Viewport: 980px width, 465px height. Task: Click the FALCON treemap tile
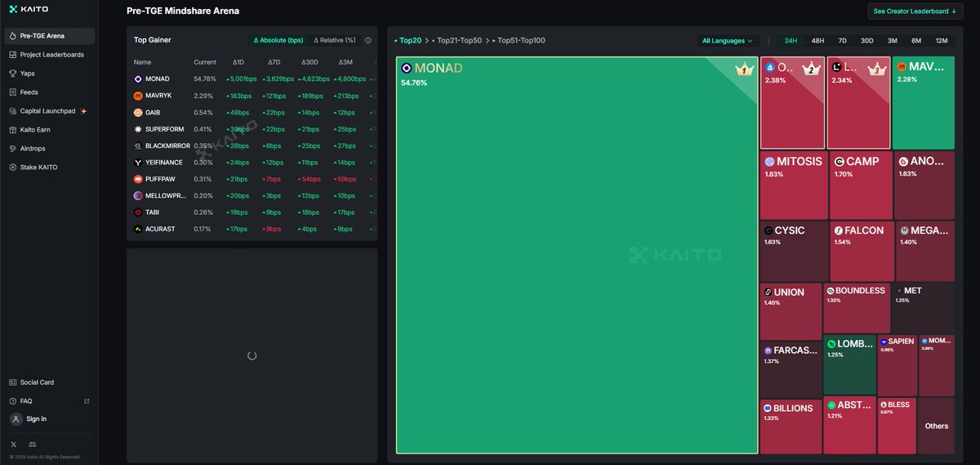(x=862, y=251)
